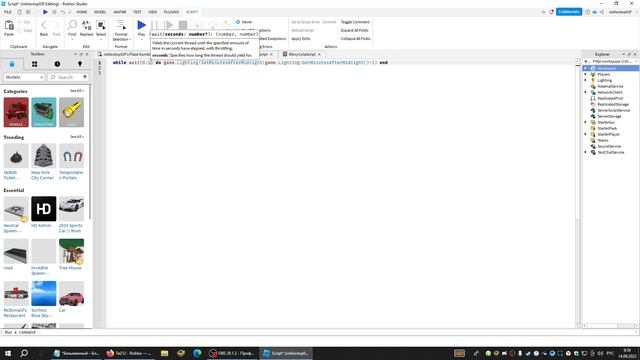
Task: Click See All next to Trending
Action: [x=77, y=137]
